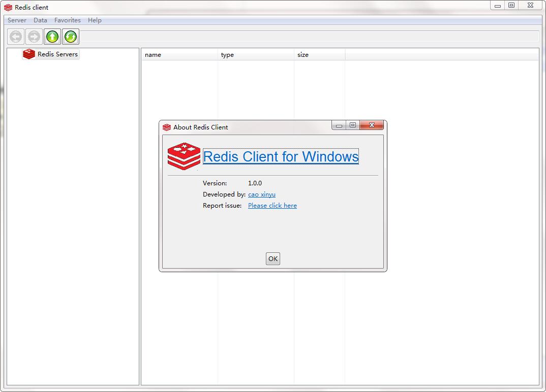Dismiss the About dialog with OK

pos(273,258)
